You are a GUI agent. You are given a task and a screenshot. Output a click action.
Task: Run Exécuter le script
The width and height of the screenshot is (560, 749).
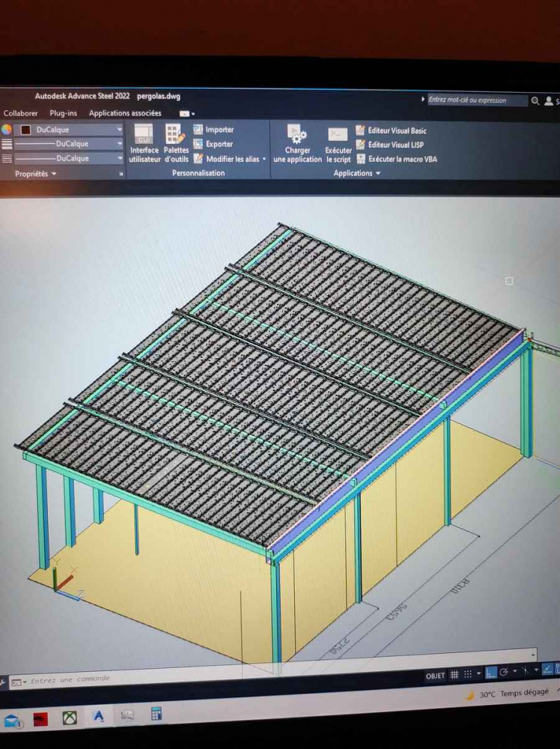point(338,135)
